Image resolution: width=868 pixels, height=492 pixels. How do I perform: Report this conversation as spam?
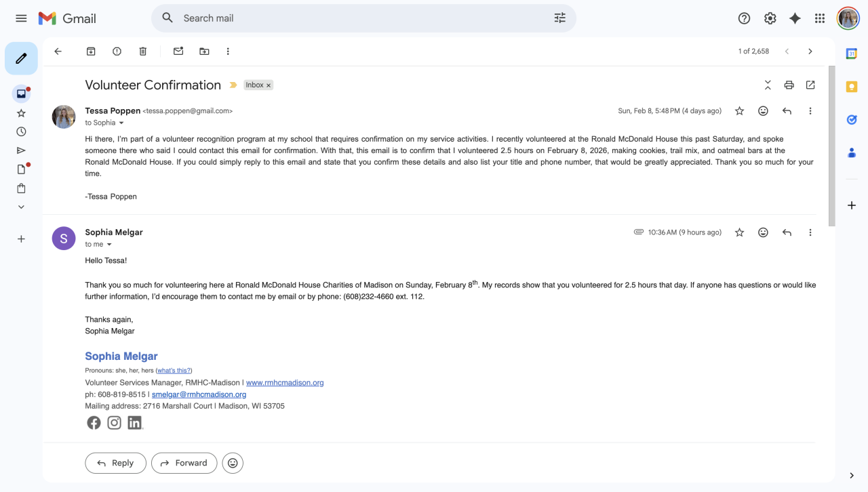click(117, 52)
